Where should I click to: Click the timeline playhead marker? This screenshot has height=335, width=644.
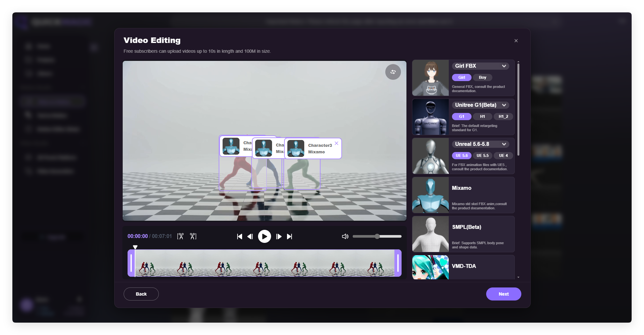pyautogui.click(x=135, y=247)
